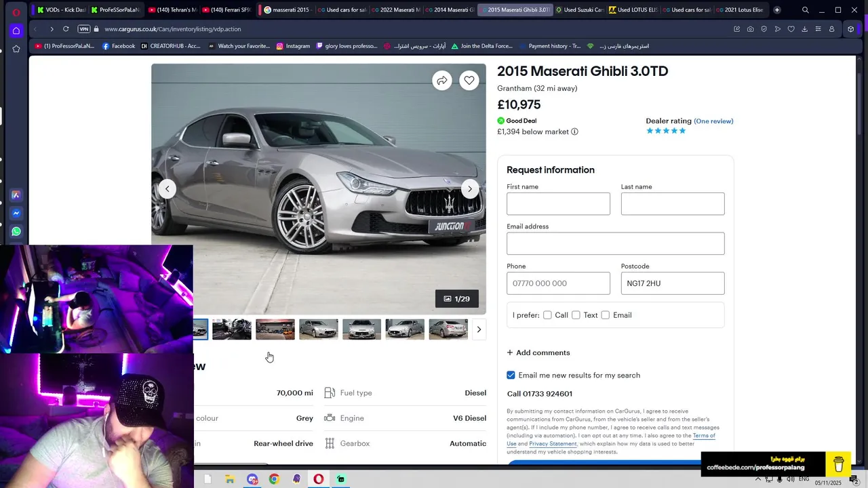This screenshot has height=488, width=868.
Task: Advance thumbnail strip with right chevron
Action: pos(479,329)
